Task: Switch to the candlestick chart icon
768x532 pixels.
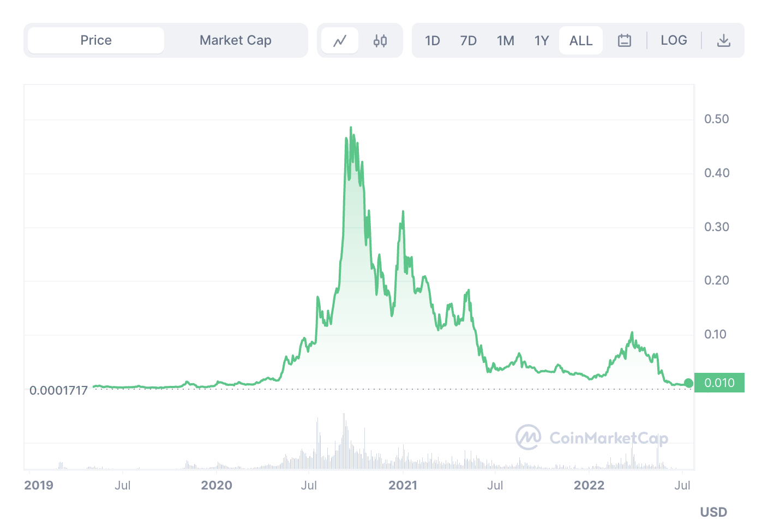Action: point(380,40)
